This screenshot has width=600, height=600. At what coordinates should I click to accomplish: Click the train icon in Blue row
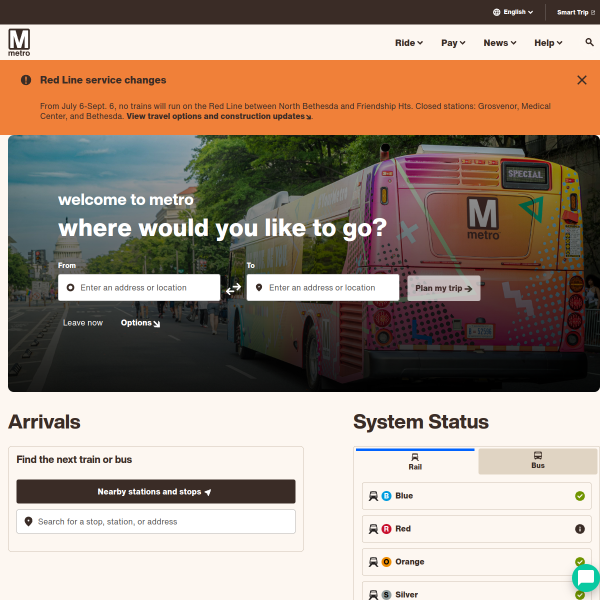(x=373, y=496)
